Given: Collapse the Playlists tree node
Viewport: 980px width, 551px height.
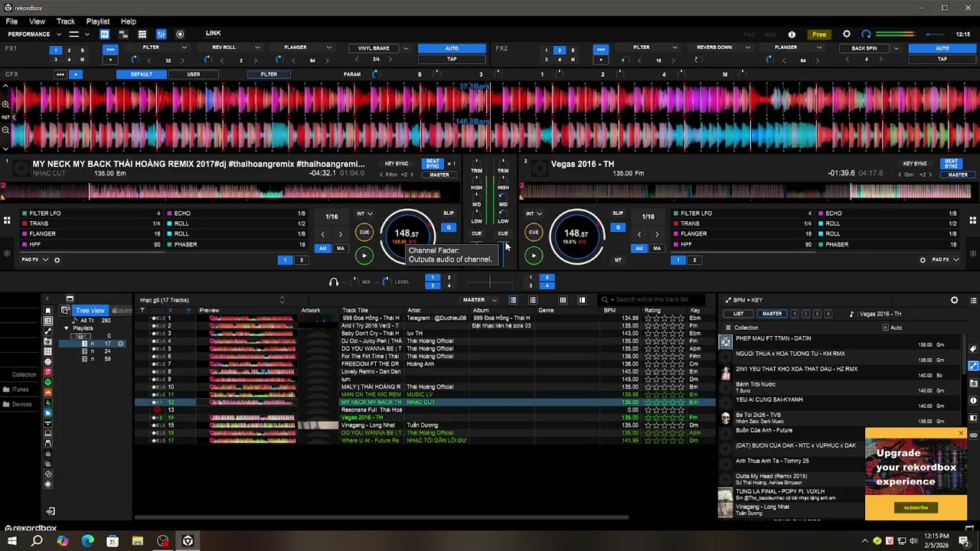Looking at the screenshot, I should coord(66,328).
